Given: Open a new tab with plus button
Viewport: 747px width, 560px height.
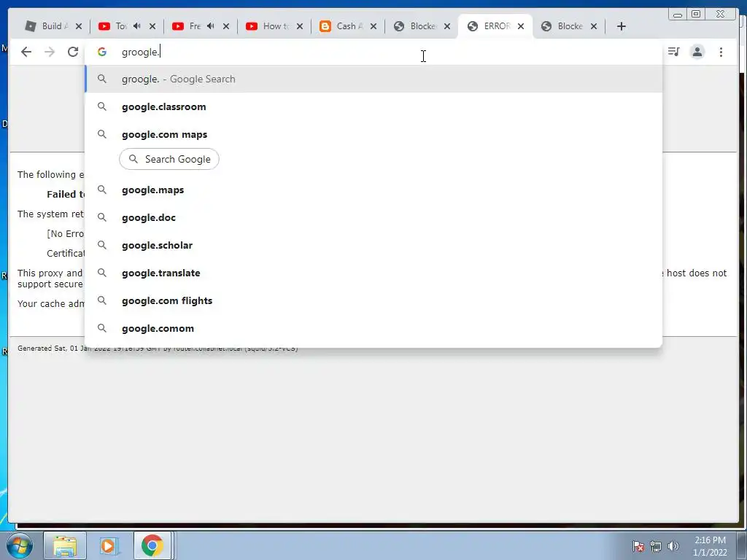Looking at the screenshot, I should coord(622,26).
